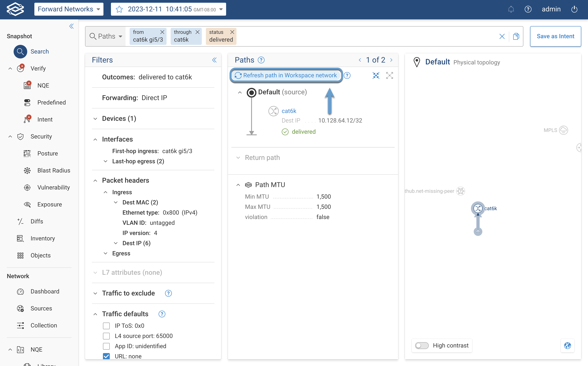Uncheck the URL: none checkbox
Image resolution: width=588 pixels, height=366 pixels.
106,356
